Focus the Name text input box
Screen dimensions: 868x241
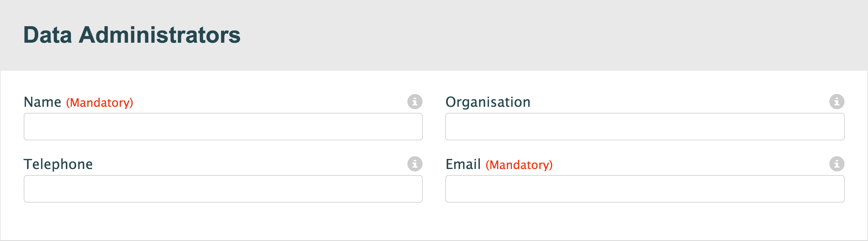[223, 127]
